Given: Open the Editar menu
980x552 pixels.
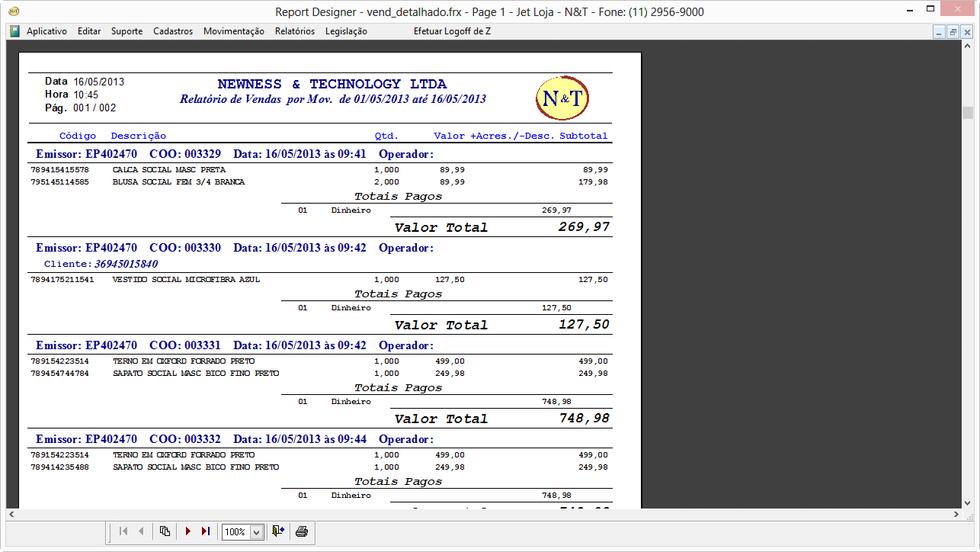Looking at the screenshot, I should point(89,31).
